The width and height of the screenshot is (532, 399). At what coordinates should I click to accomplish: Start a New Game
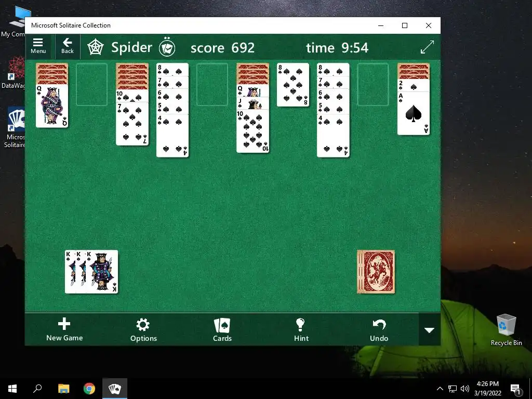[64, 329]
